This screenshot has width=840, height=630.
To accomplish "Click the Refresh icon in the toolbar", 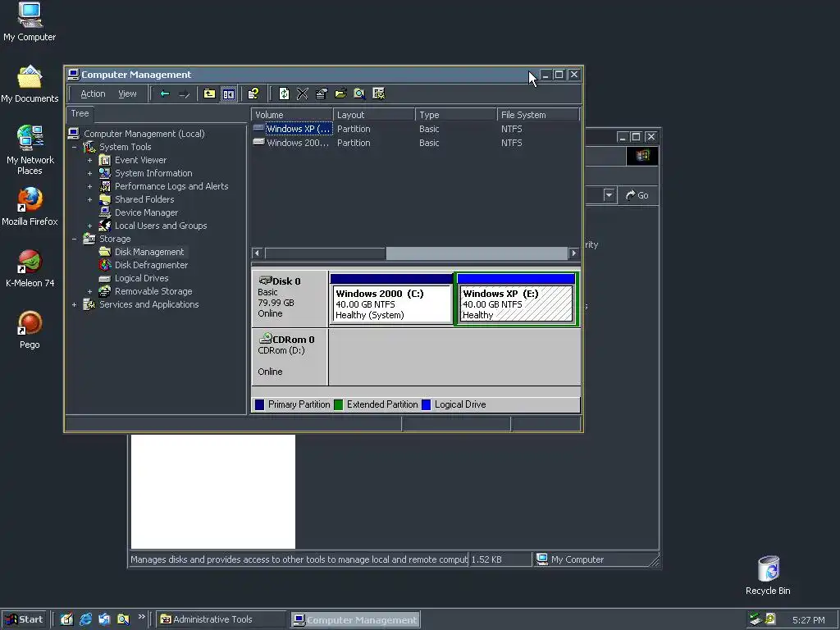I will (x=284, y=94).
